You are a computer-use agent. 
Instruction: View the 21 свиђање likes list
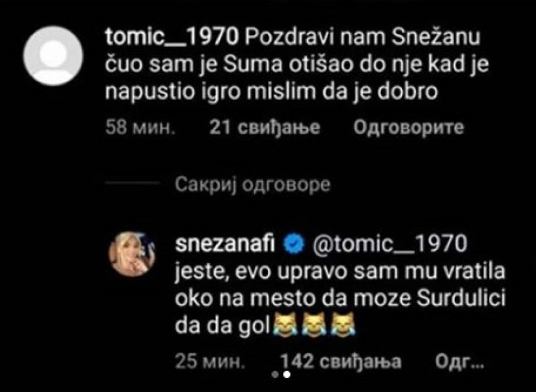(x=265, y=128)
